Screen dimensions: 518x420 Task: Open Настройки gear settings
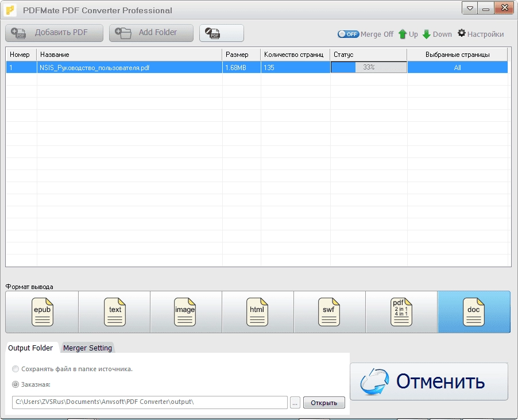(x=481, y=34)
